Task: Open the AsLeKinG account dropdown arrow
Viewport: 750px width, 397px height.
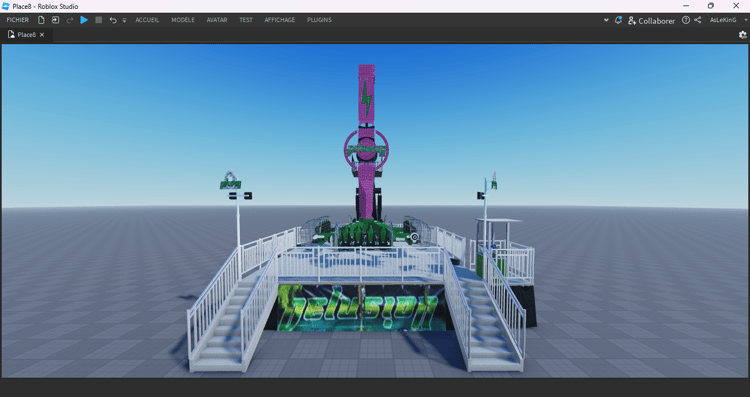Action: tap(746, 20)
